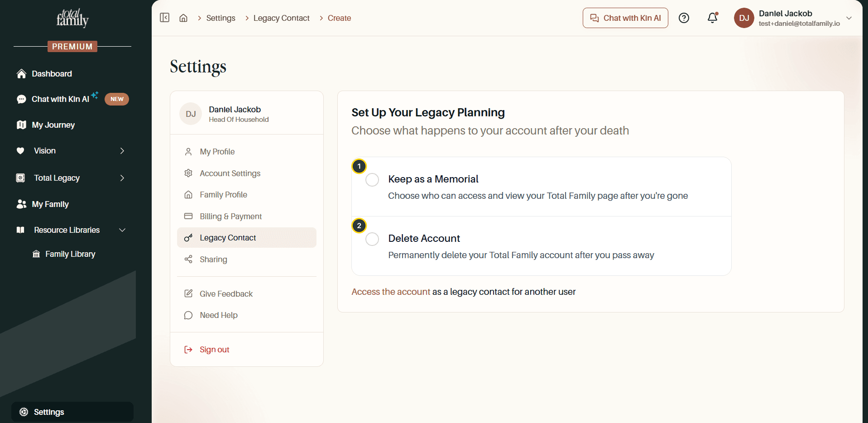Click Sign out link
Viewport: 868px width, 423px height.
[x=215, y=350]
